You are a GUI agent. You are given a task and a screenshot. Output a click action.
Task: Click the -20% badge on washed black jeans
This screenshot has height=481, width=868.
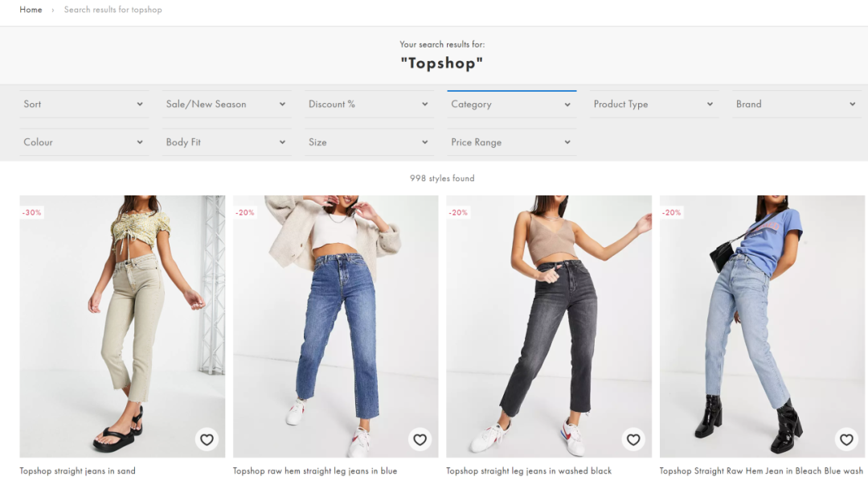coord(458,212)
